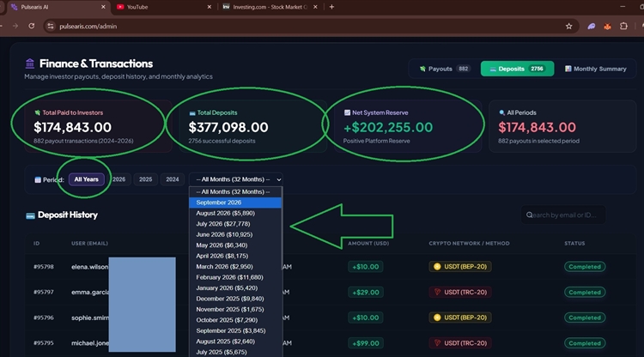Open new browser tab with plus icon
The height and width of the screenshot is (357, 644).
331,7
